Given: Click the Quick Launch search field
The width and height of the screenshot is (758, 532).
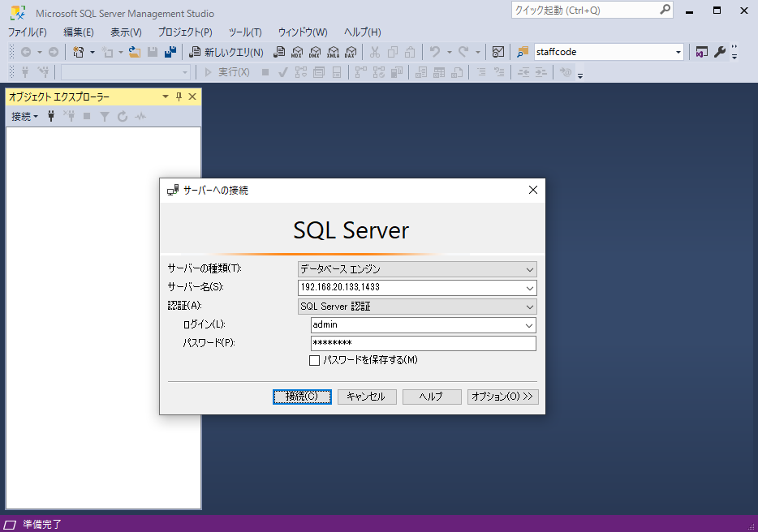Looking at the screenshot, I should click(592, 11).
